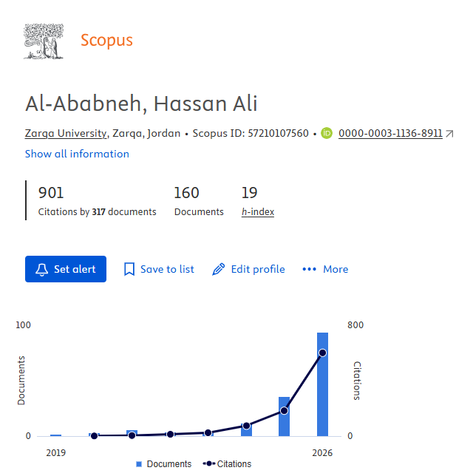Click the tallest documents bar for 2026

322,384
